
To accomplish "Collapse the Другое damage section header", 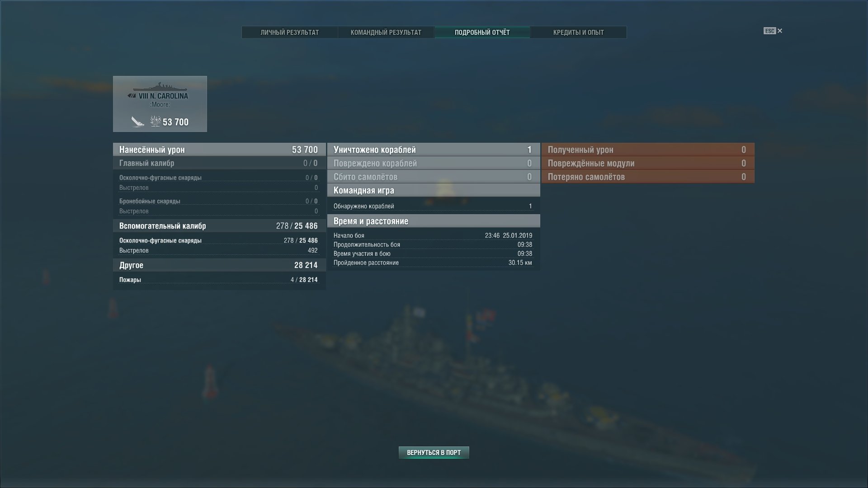I will pos(219,265).
